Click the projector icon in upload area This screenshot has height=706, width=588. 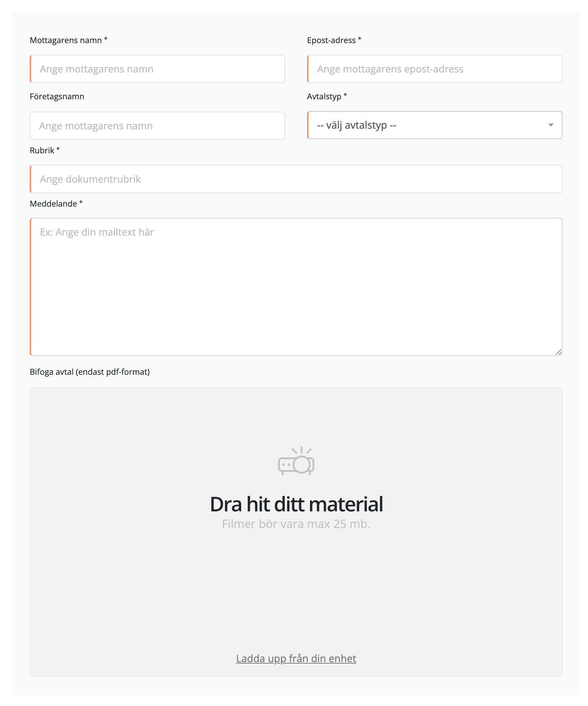coord(296,461)
